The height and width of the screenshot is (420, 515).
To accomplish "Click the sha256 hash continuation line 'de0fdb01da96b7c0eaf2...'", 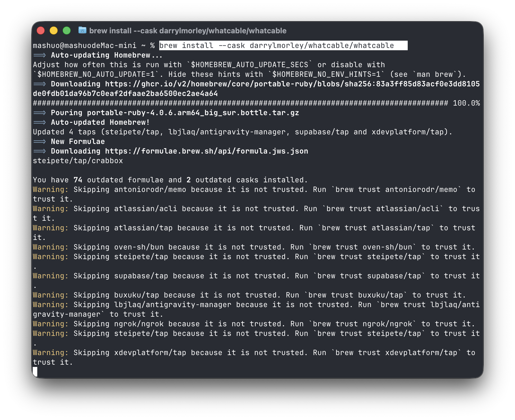I will click(125, 93).
